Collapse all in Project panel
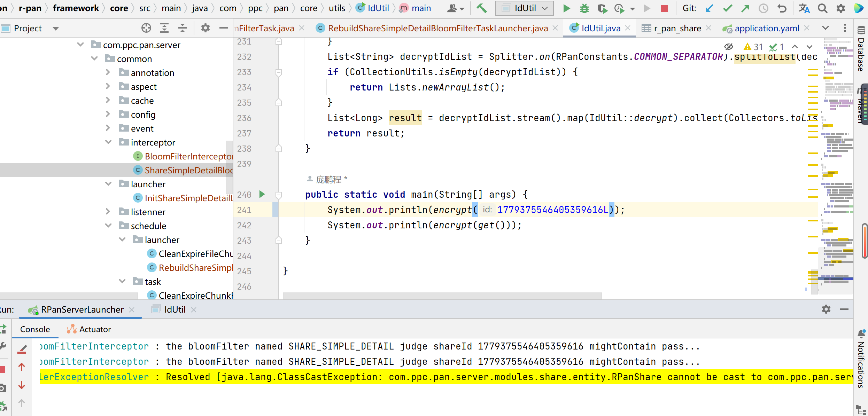868x416 pixels. (183, 28)
